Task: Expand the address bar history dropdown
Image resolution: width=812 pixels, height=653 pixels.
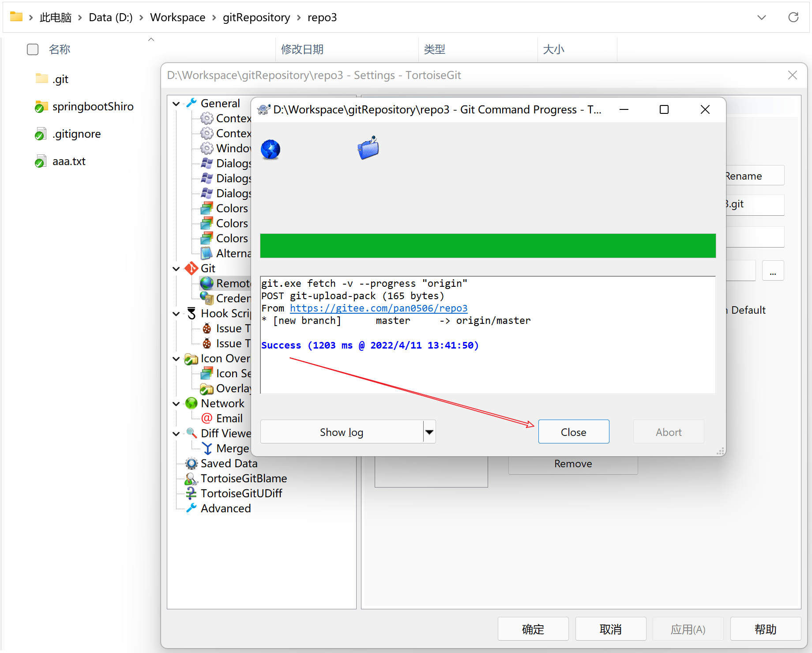Action: tap(761, 17)
